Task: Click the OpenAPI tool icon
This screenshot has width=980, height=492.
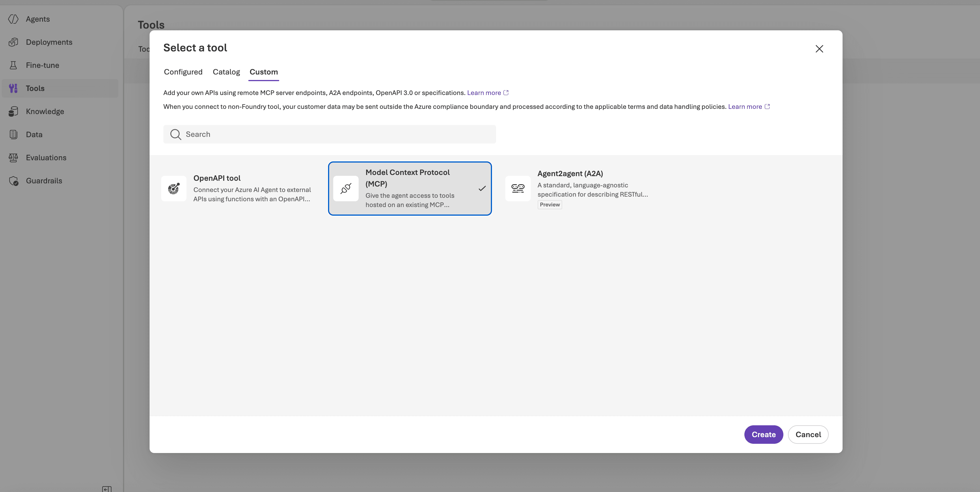Action: pos(174,188)
